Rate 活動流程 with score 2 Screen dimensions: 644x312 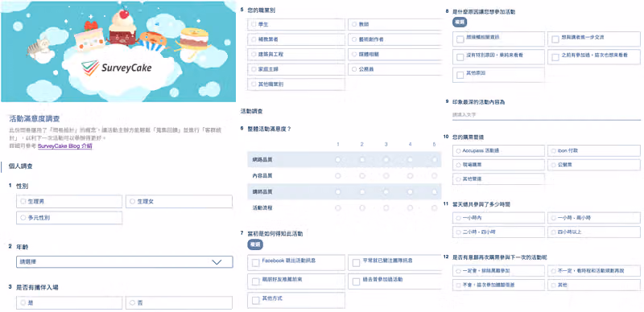361,208
